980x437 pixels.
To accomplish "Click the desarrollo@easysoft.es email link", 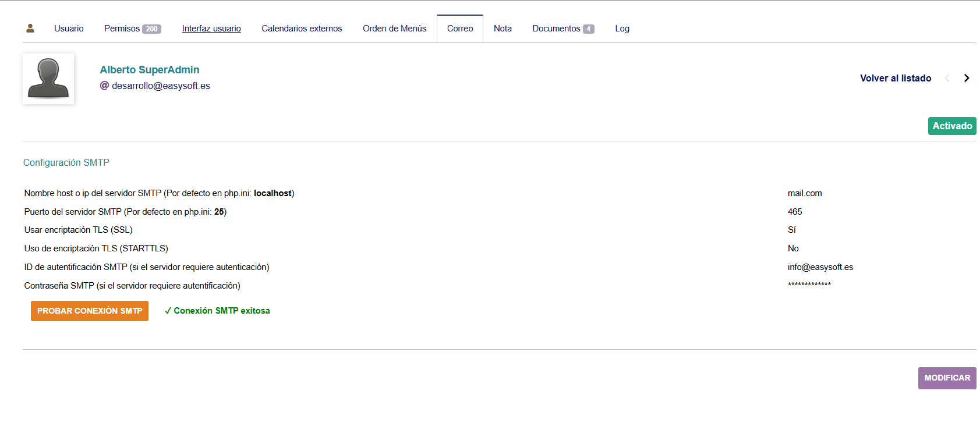I will pos(161,86).
